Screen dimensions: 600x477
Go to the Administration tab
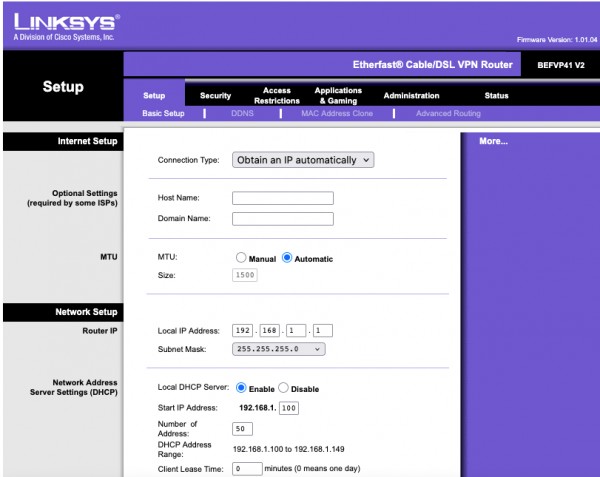411,96
